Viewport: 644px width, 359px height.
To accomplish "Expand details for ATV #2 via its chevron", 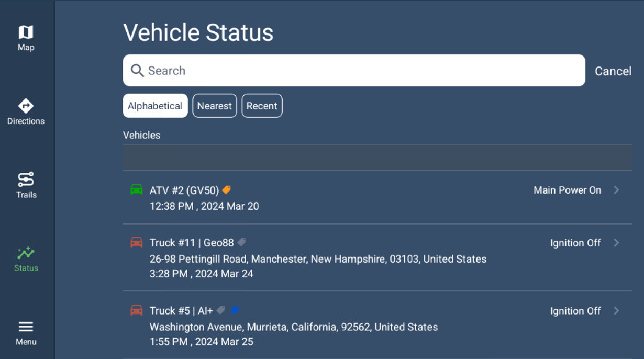I will click(616, 190).
